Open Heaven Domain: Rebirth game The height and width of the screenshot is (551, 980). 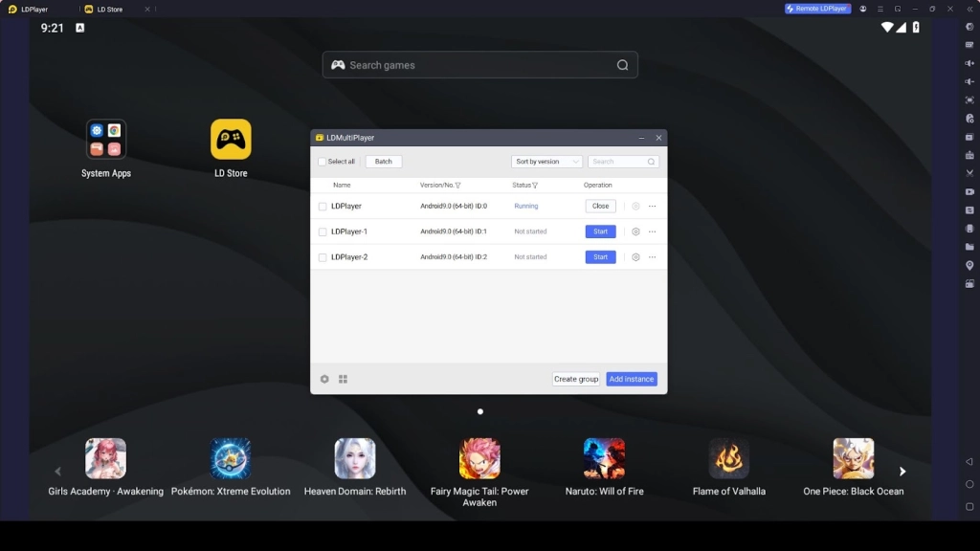355,467
